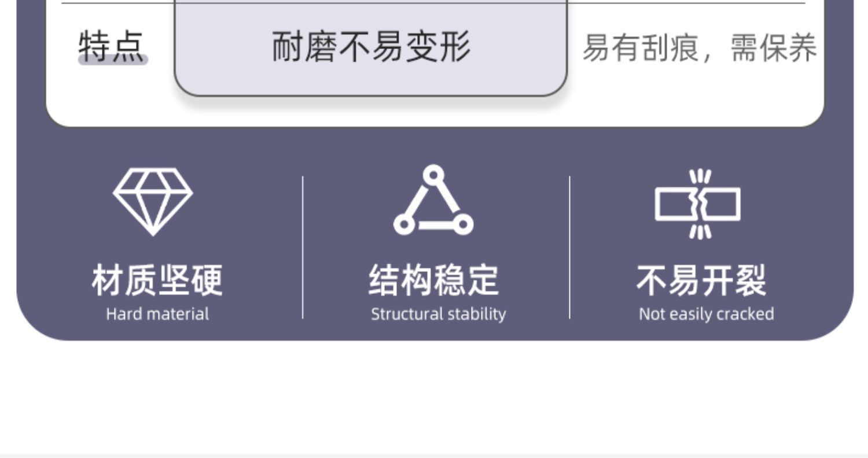Select the 结构稳定 heading text
868x458 pixels.
pos(433,280)
